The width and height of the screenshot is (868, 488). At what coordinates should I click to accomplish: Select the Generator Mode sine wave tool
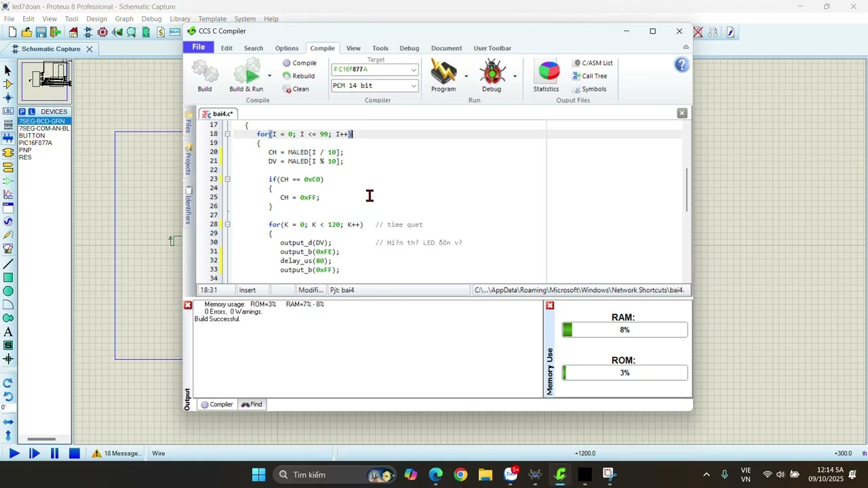8,222
